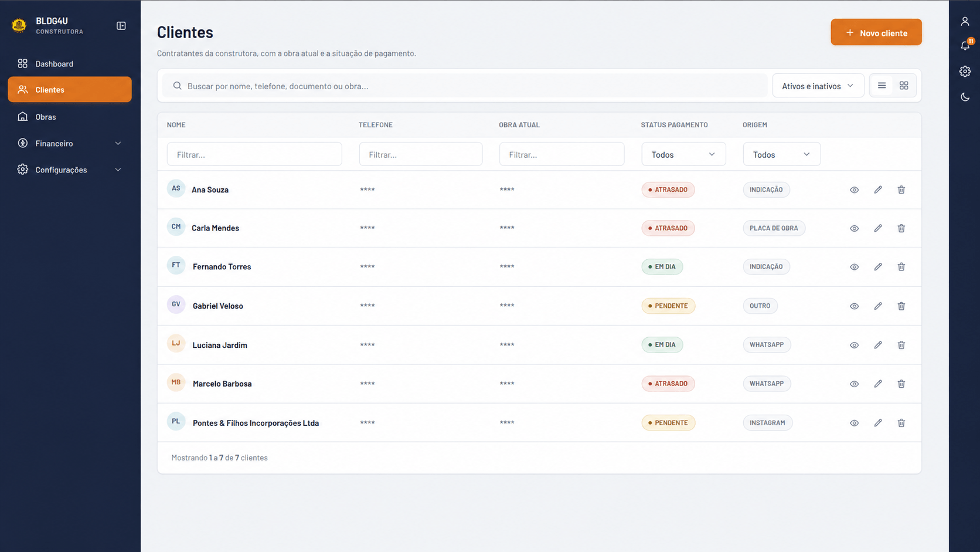The height and width of the screenshot is (552, 980).
Task: View details of Luciana Jardim
Action: (x=854, y=345)
